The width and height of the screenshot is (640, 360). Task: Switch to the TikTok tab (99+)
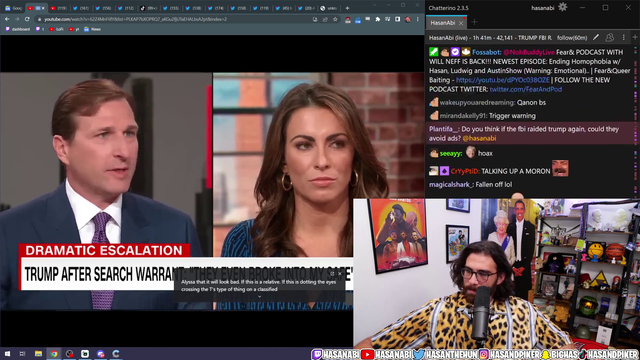coord(149,8)
